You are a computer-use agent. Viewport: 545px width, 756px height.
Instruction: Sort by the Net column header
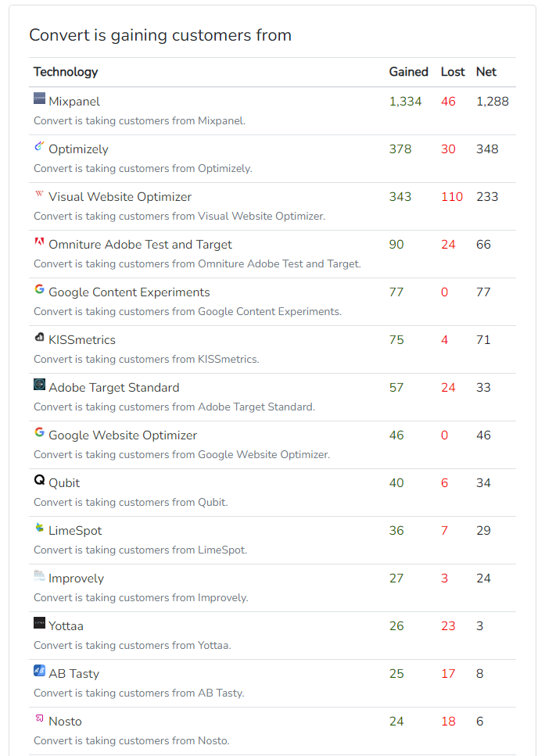[486, 72]
